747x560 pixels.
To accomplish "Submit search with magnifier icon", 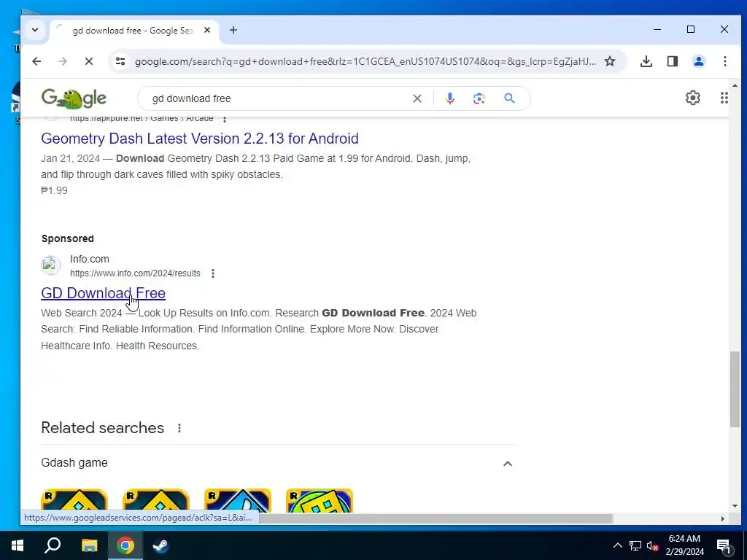I will 509,98.
